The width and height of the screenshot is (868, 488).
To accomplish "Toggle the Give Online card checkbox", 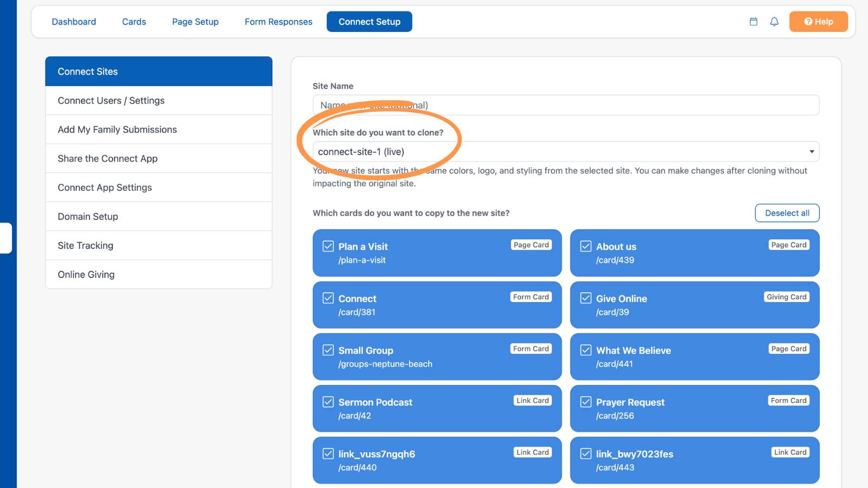I will tap(586, 298).
